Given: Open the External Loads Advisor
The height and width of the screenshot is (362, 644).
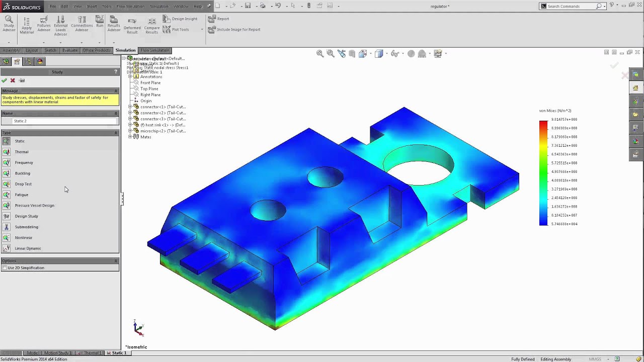Looking at the screenshot, I should [x=60, y=26].
